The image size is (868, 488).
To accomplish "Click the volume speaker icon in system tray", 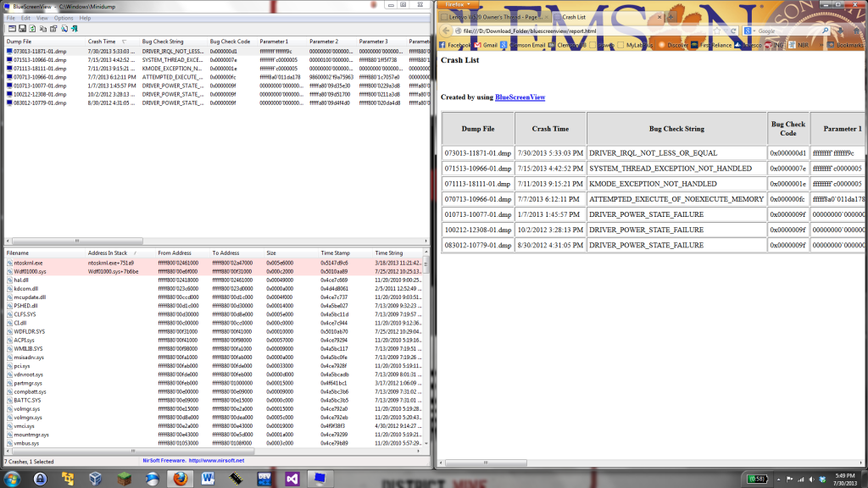I will [x=811, y=480].
